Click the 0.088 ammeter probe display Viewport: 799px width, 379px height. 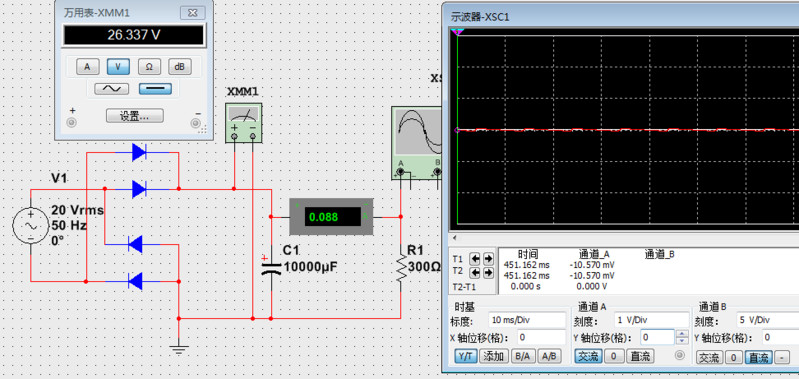coord(332,216)
